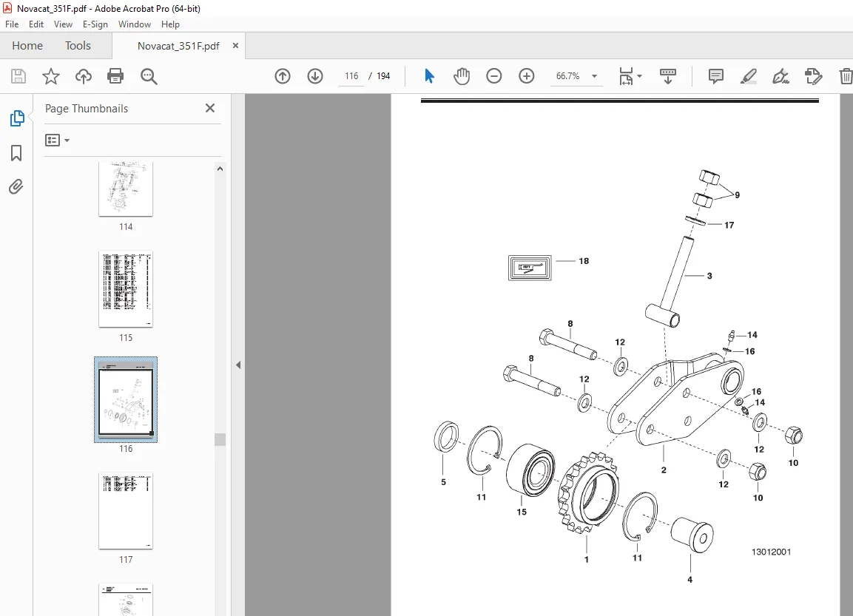The height and width of the screenshot is (616, 853).
Task: Upload file to cloud icon
Action: pos(84,76)
